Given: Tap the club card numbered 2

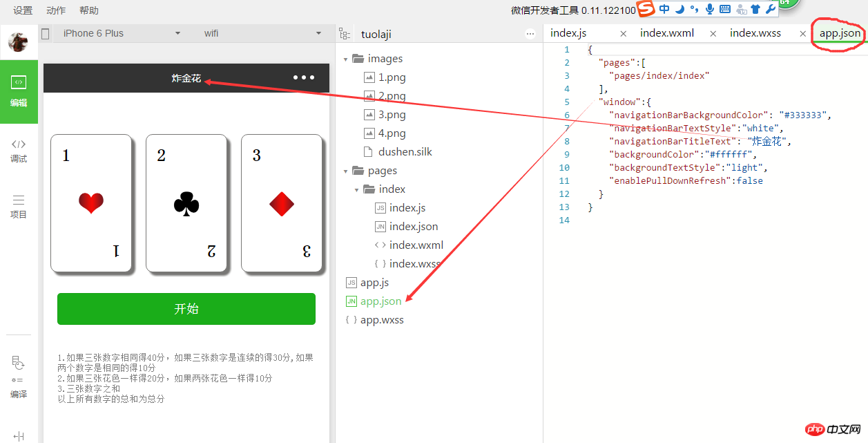Looking at the screenshot, I should (186, 203).
